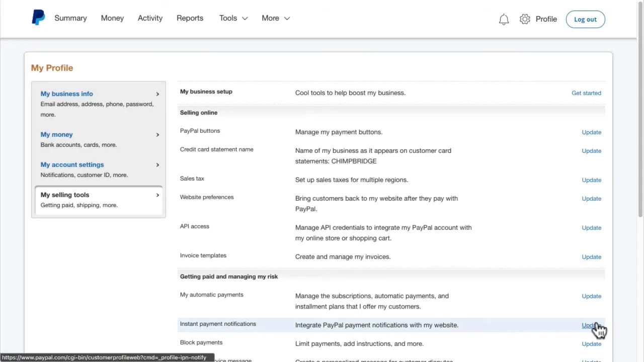The image size is (644, 362).
Task: Update Invoice templates
Action: 591,257
